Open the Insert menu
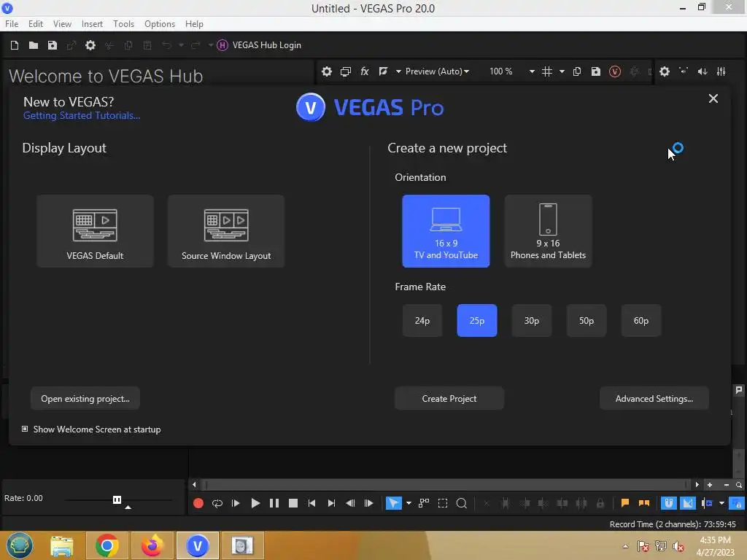Viewport: 747px width, 560px height. click(92, 24)
